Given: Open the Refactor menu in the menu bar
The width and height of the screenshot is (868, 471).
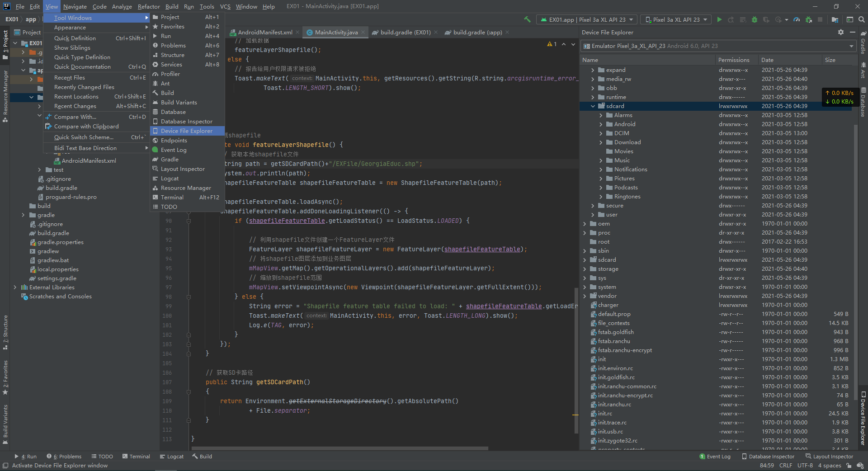Looking at the screenshot, I should [x=149, y=6].
